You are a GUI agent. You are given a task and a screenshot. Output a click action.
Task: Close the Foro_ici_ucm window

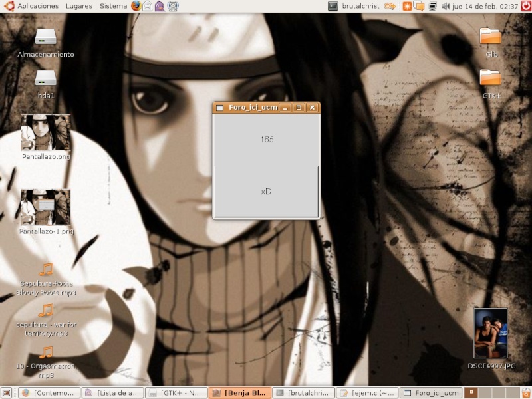tap(312, 108)
